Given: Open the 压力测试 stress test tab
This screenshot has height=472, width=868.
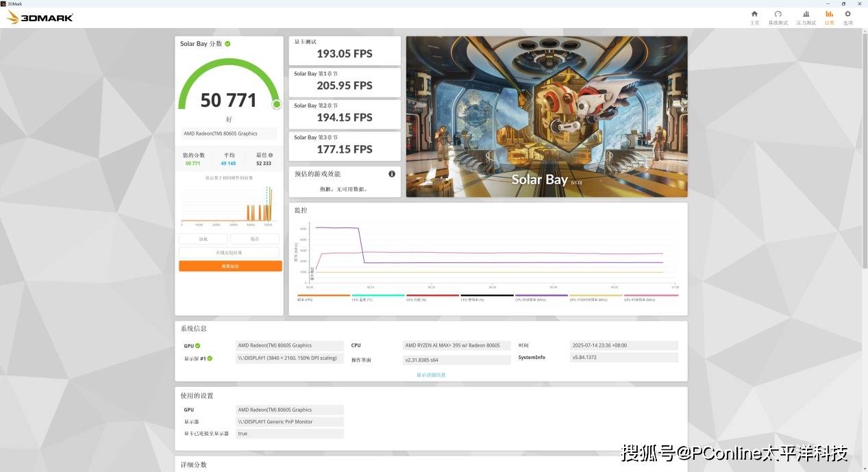Looking at the screenshot, I should (806, 18).
